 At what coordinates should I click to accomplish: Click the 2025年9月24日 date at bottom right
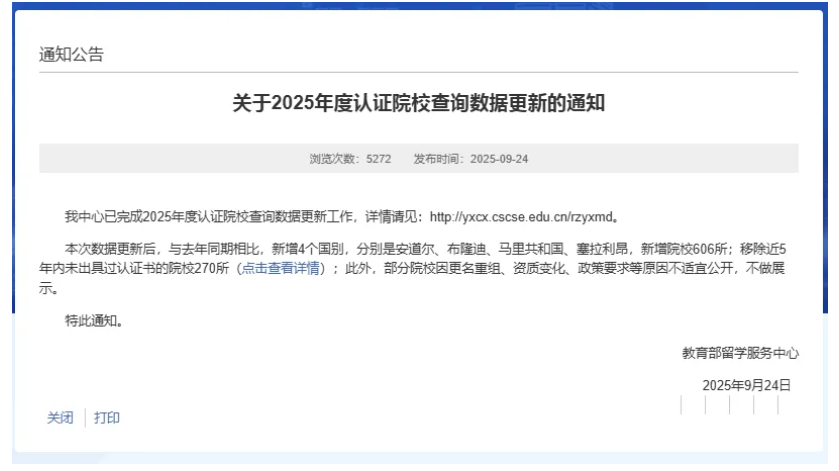pyautogui.click(x=746, y=385)
